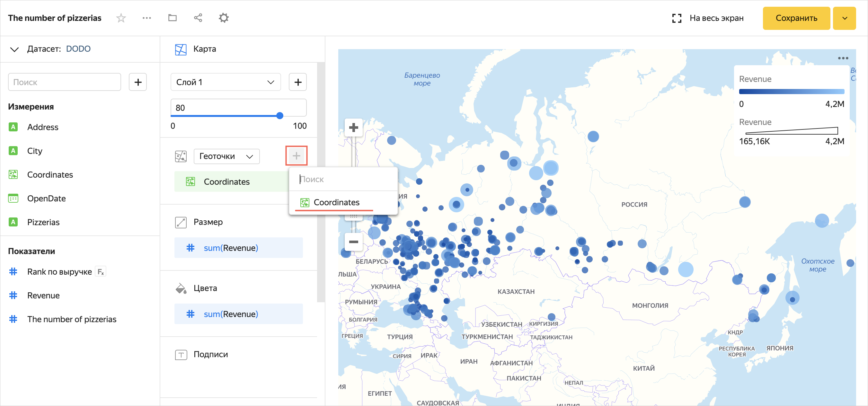Click the settings panel vertical scrollbar

321,182
